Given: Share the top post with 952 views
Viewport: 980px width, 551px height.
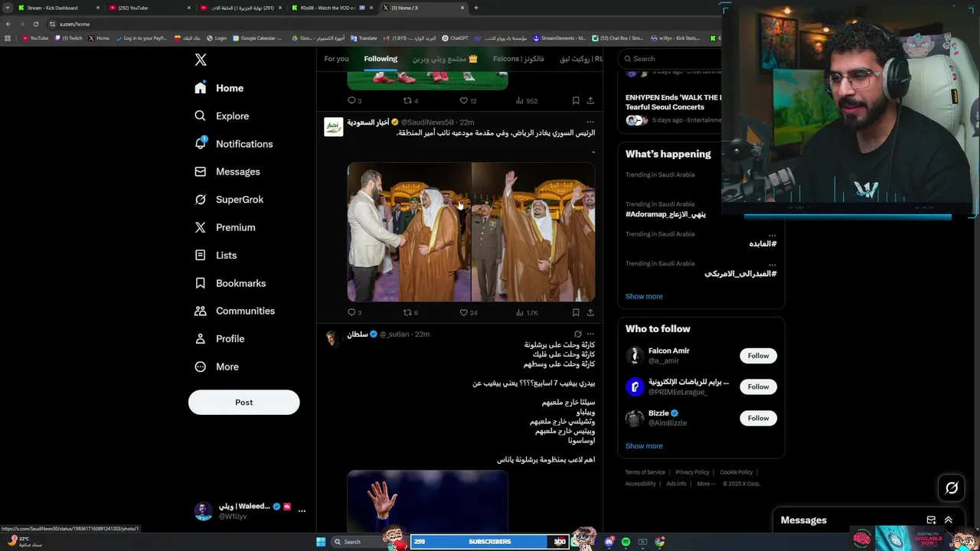Looking at the screenshot, I should 590,100.
